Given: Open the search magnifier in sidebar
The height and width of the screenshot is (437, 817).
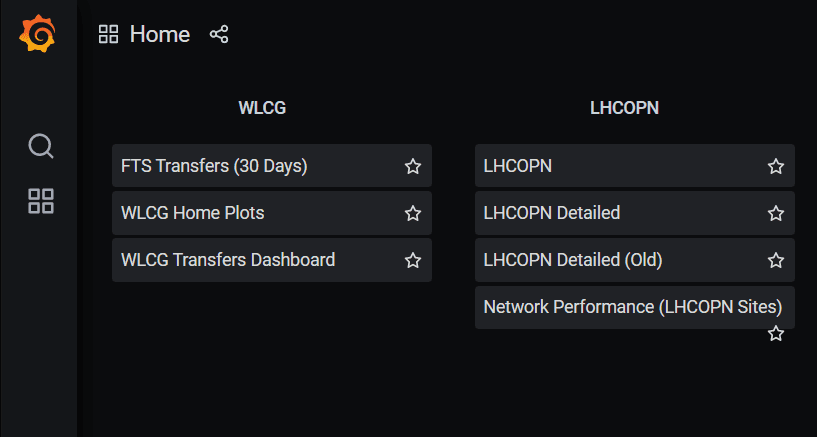Looking at the screenshot, I should [x=41, y=146].
